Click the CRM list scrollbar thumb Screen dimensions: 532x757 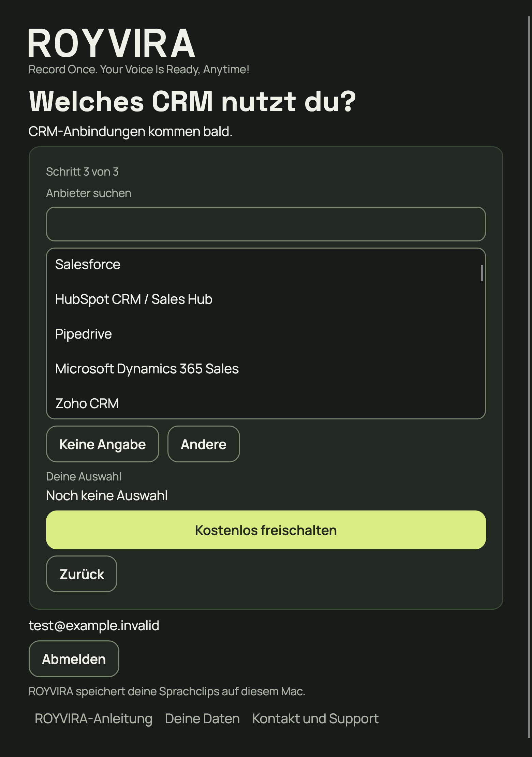482,273
